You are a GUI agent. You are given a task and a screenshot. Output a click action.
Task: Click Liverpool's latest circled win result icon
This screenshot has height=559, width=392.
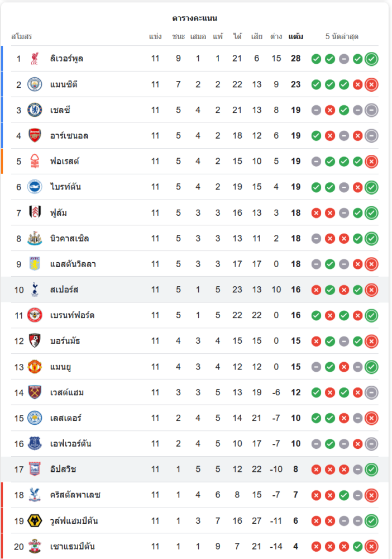[x=371, y=59]
